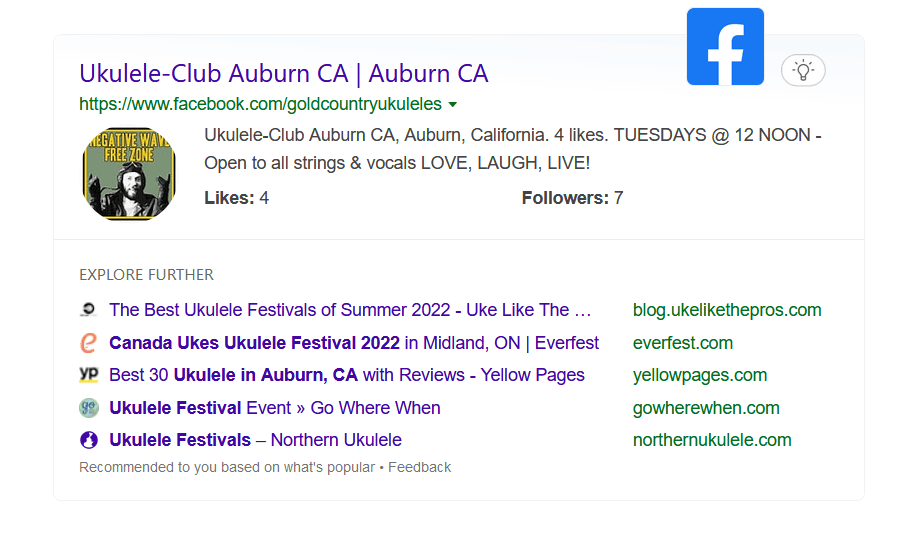Click the Uke Like The Pros favicon
The image size is (921, 543).
coord(89,310)
